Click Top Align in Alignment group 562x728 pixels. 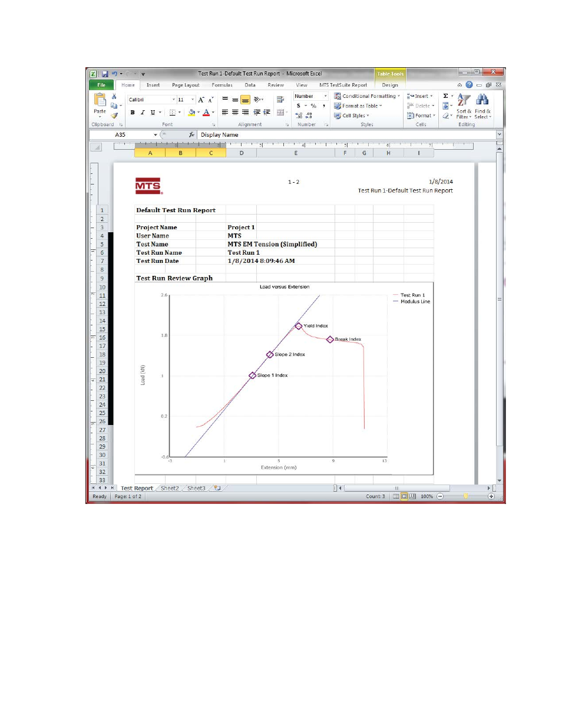225,99
